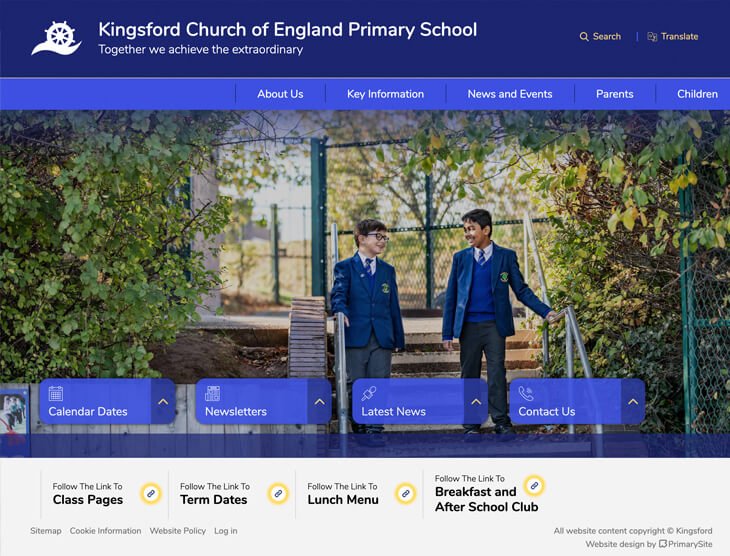Expand the Calendar Dates panel chevron
The height and width of the screenshot is (556, 730).
(x=163, y=401)
